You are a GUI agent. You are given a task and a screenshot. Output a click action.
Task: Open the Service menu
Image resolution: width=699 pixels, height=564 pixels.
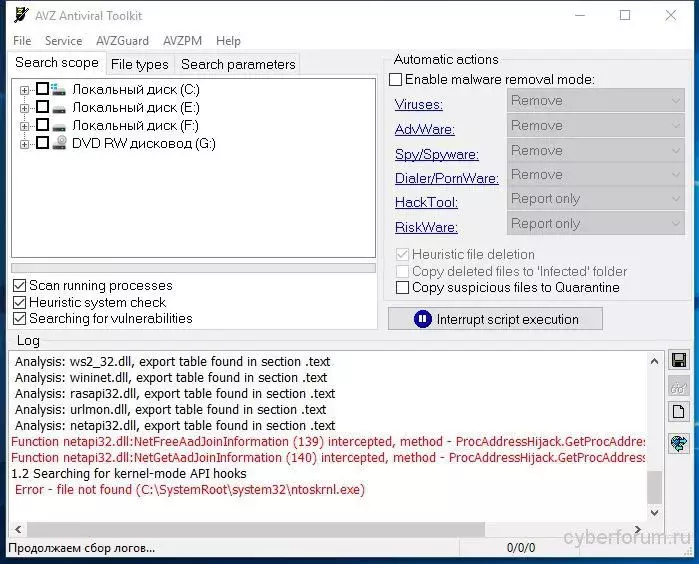click(x=63, y=41)
